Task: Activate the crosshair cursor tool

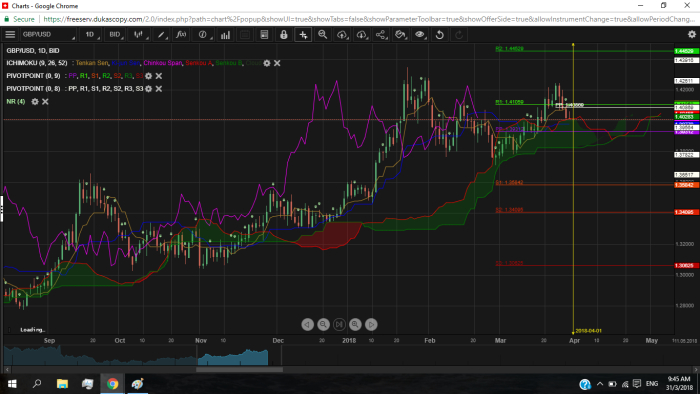Action: [303, 34]
